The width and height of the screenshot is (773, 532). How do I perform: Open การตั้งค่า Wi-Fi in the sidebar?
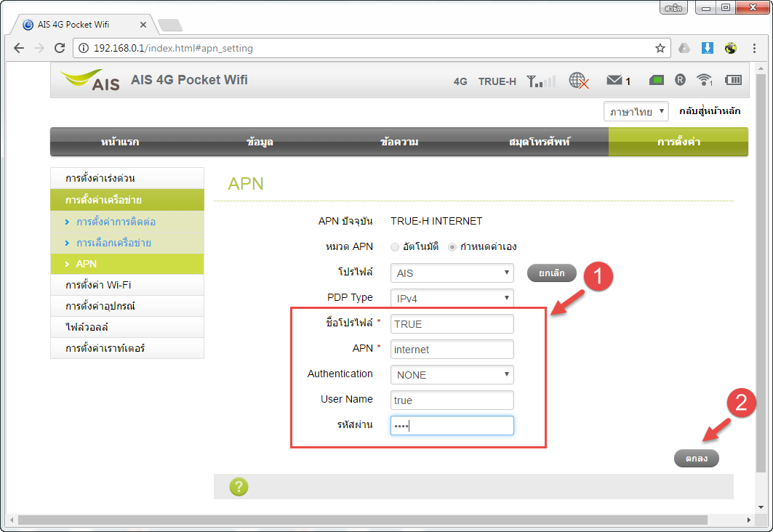point(127,285)
